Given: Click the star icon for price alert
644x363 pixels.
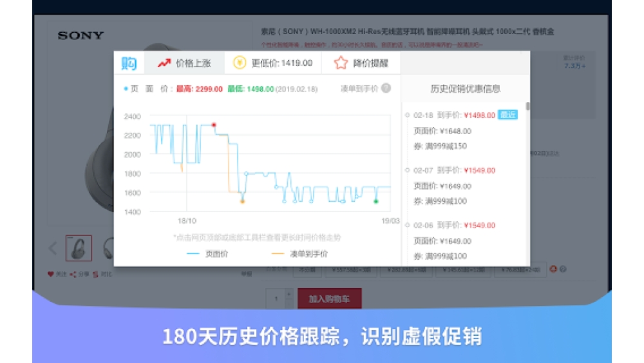Looking at the screenshot, I should click(x=341, y=63).
